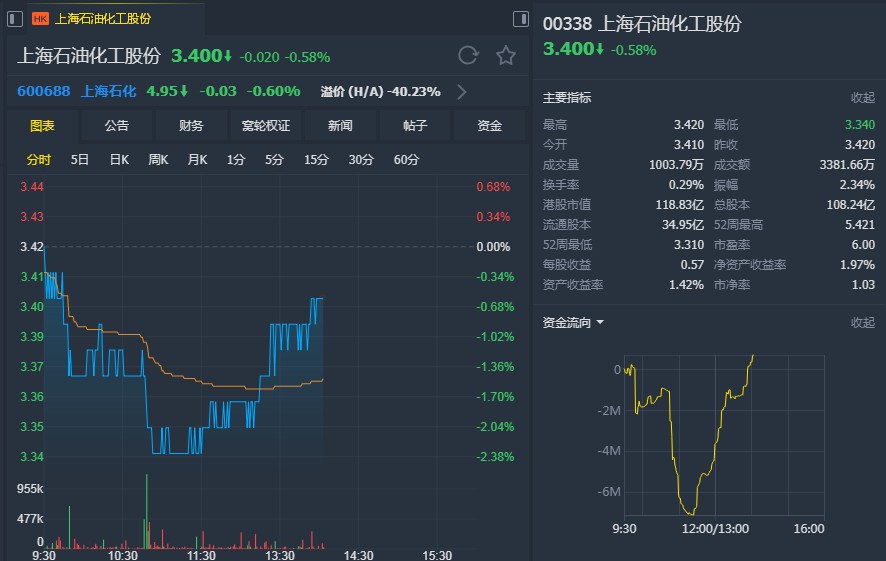Select the 30分 chart interval
The height and width of the screenshot is (561, 886).
[361, 160]
